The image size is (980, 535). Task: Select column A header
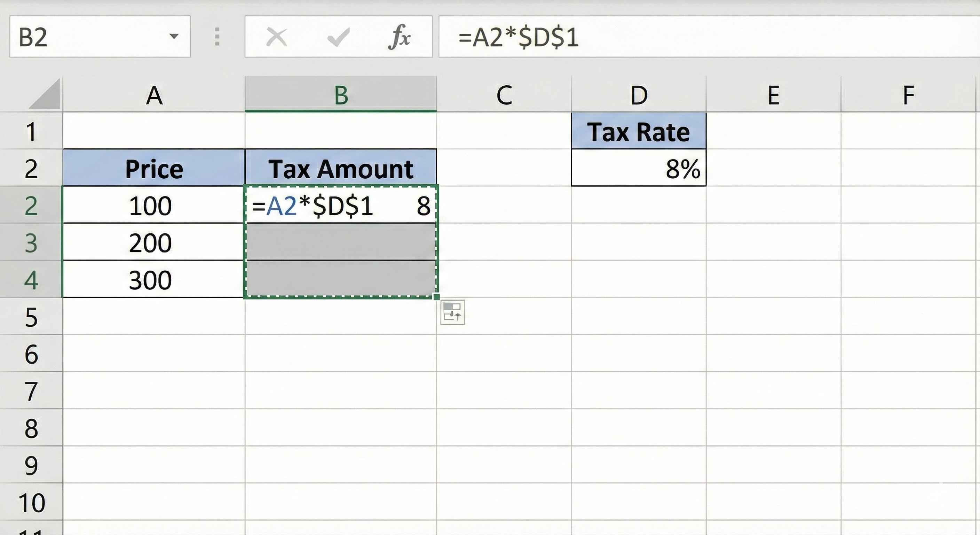[154, 94]
